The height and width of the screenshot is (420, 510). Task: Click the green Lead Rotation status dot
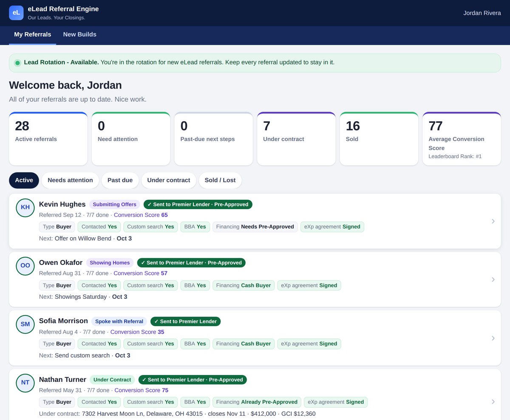pyautogui.click(x=17, y=63)
